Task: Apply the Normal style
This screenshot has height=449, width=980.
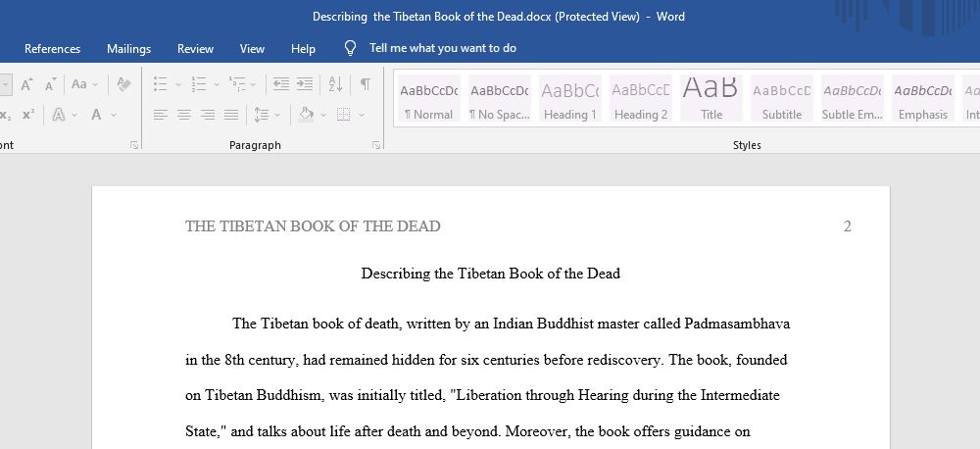Action: tap(429, 98)
